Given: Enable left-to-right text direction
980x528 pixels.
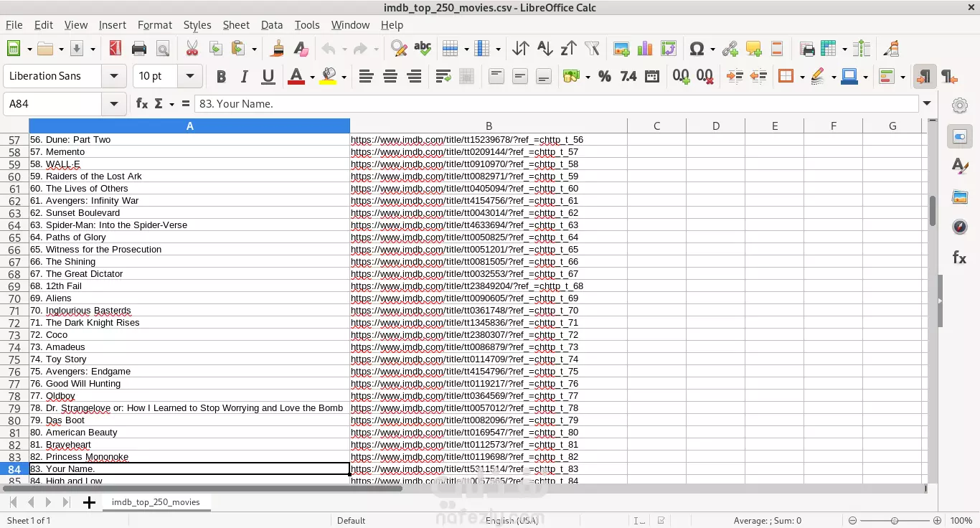Looking at the screenshot, I should tap(925, 76).
